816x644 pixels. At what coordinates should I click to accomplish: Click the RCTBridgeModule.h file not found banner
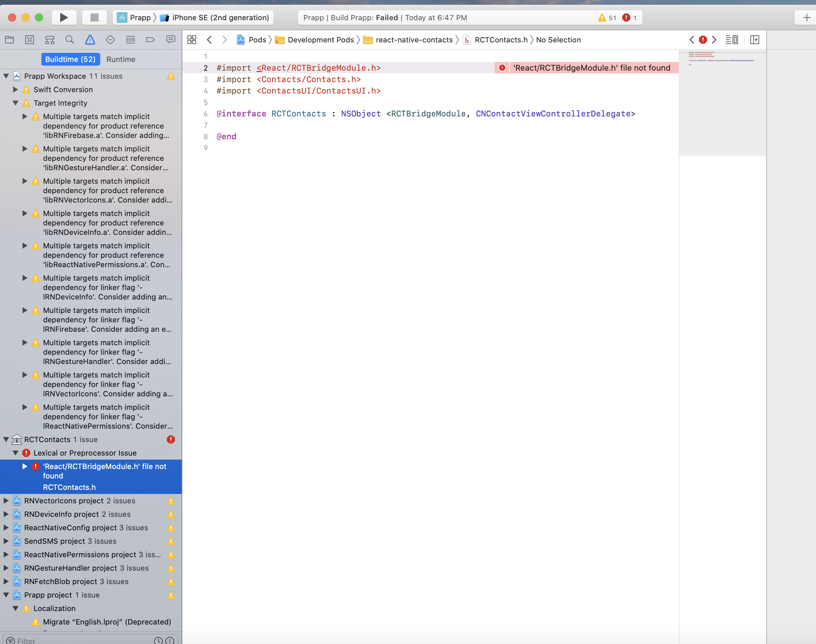click(x=592, y=68)
